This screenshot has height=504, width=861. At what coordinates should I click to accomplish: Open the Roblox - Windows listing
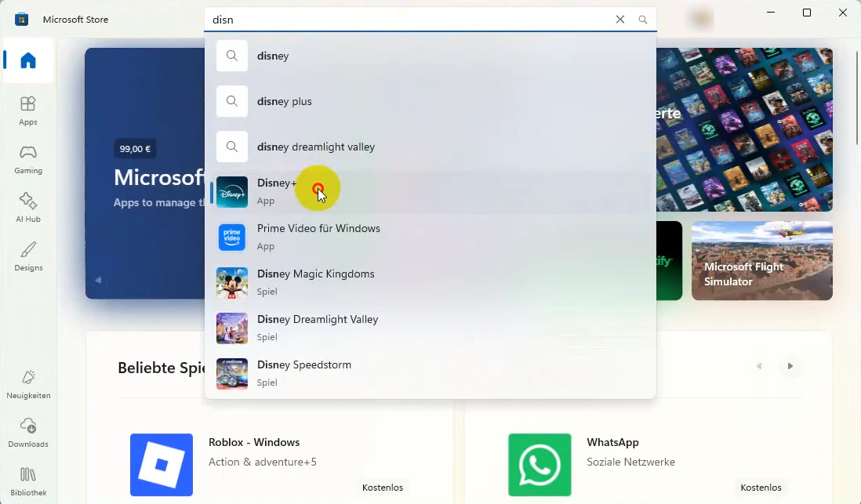click(270, 465)
